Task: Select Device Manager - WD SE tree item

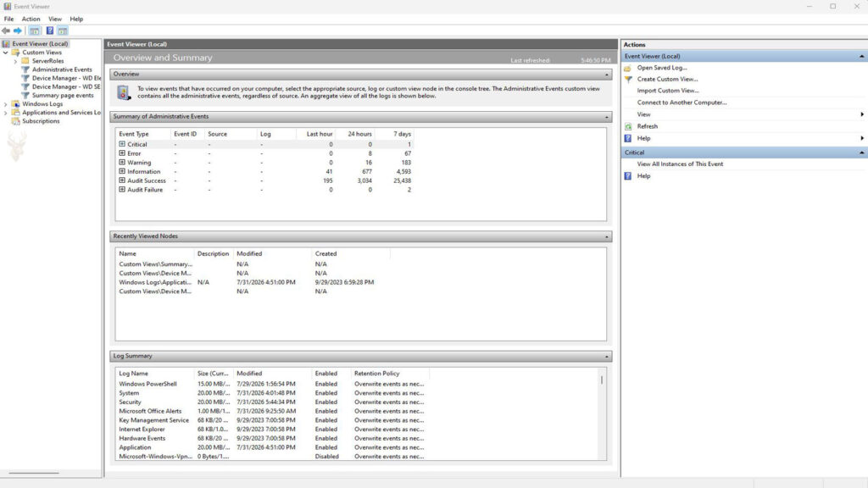Action: (x=66, y=87)
